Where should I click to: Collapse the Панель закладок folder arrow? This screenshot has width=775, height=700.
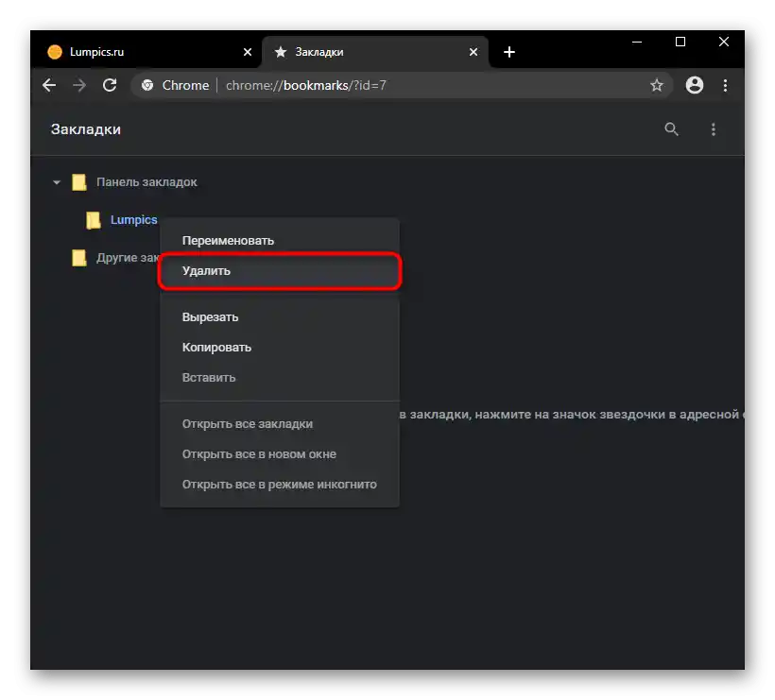coord(57,182)
